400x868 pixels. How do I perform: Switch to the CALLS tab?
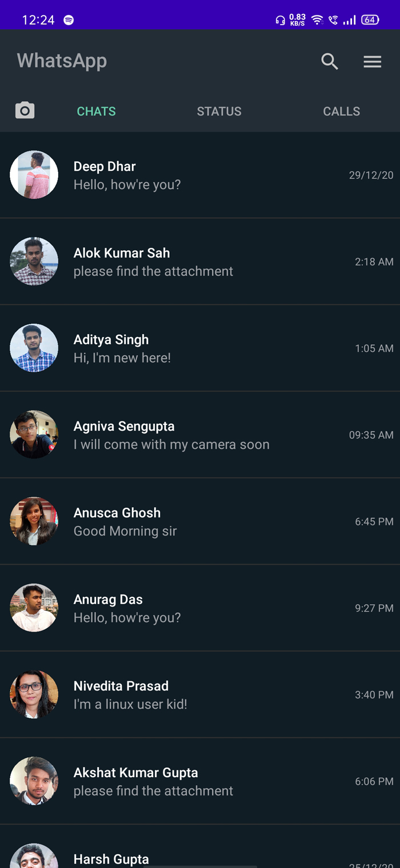[x=341, y=111]
